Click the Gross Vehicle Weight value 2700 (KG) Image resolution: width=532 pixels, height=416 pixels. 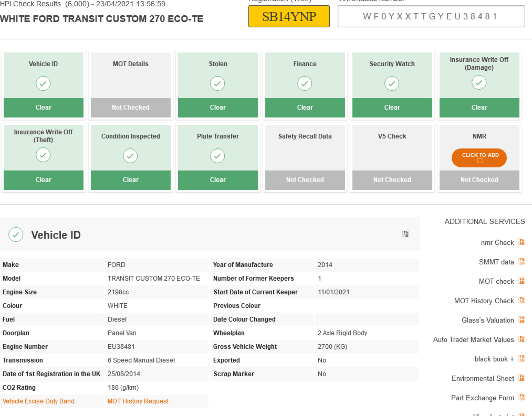(332, 347)
